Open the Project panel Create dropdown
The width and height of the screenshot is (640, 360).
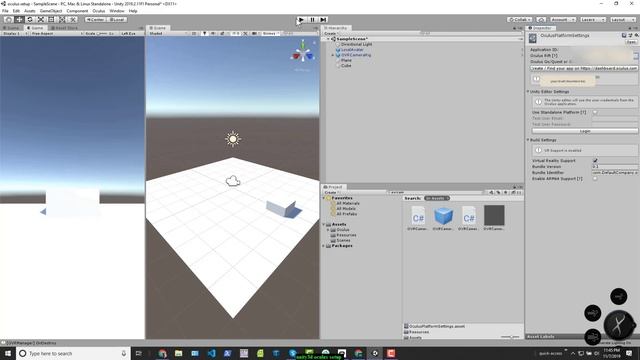point(331,192)
